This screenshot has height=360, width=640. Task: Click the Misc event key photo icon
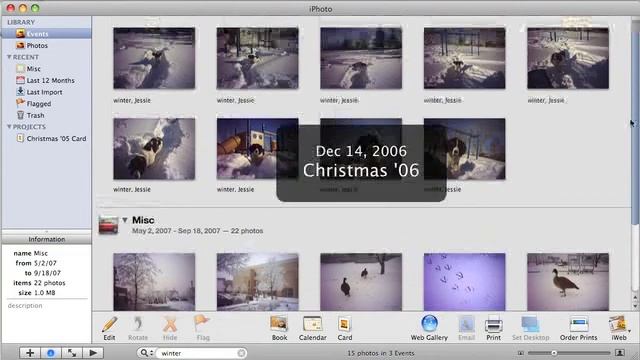click(x=108, y=225)
